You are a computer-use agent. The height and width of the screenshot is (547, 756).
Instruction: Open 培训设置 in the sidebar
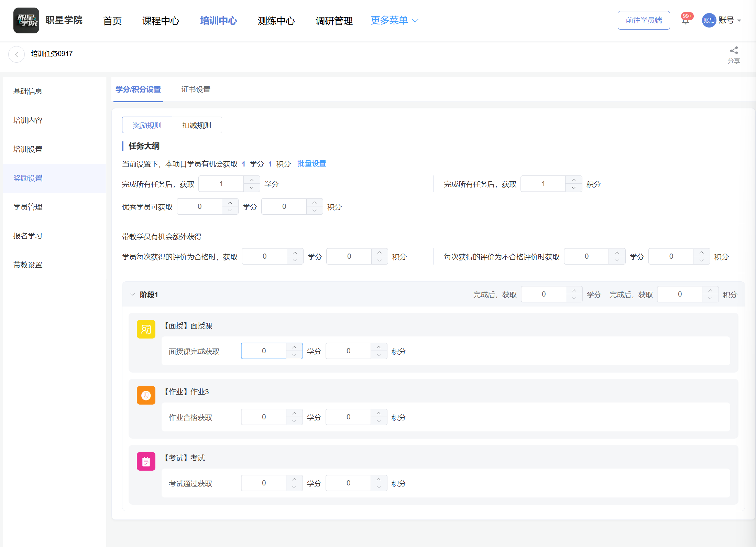click(28, 149)
